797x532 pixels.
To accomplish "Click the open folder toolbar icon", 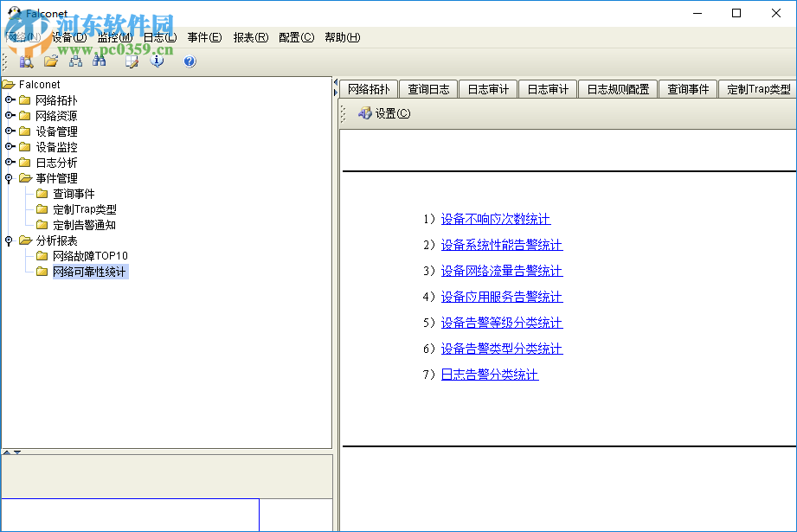I will point(51,61).
